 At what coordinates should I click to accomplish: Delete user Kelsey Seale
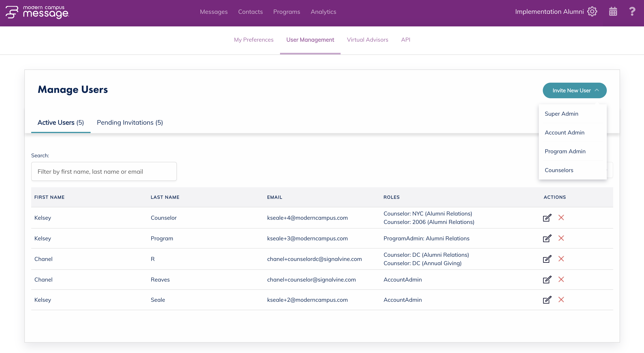click(561, 300)
